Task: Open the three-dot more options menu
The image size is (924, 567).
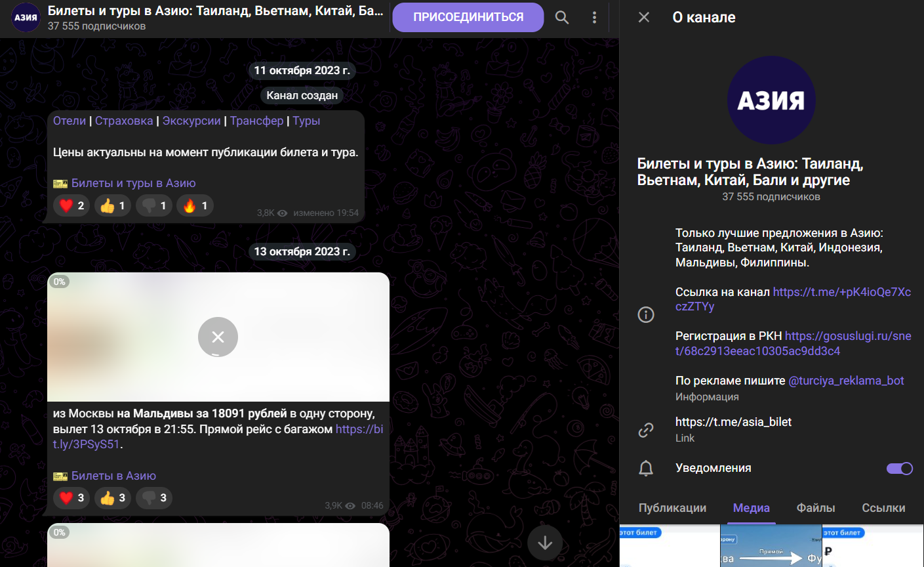Action: tap(594, 18)
